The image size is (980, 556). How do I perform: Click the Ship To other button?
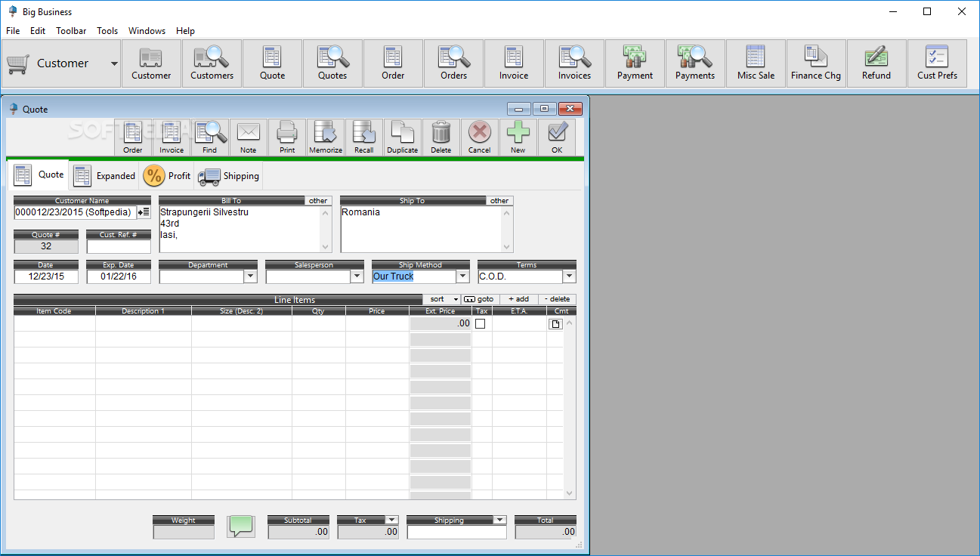[499, 201]
